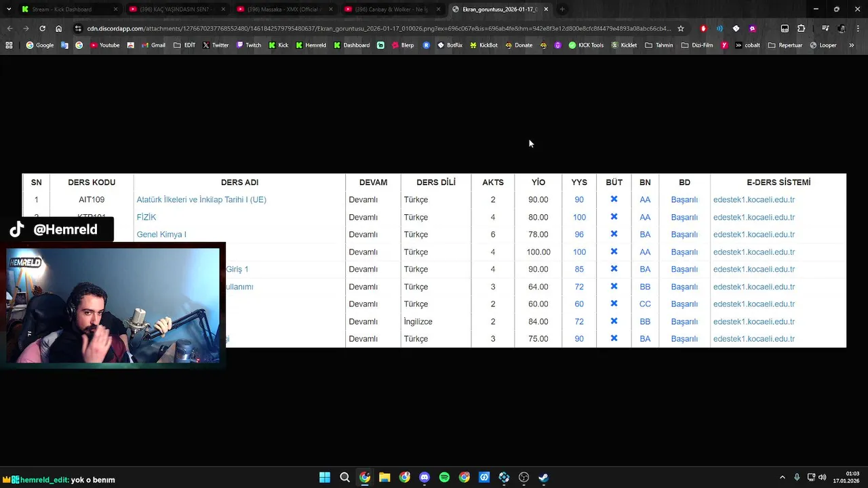Click the DERS ADI column header
This screenshot has height=488, width=868.
(239, 182)
